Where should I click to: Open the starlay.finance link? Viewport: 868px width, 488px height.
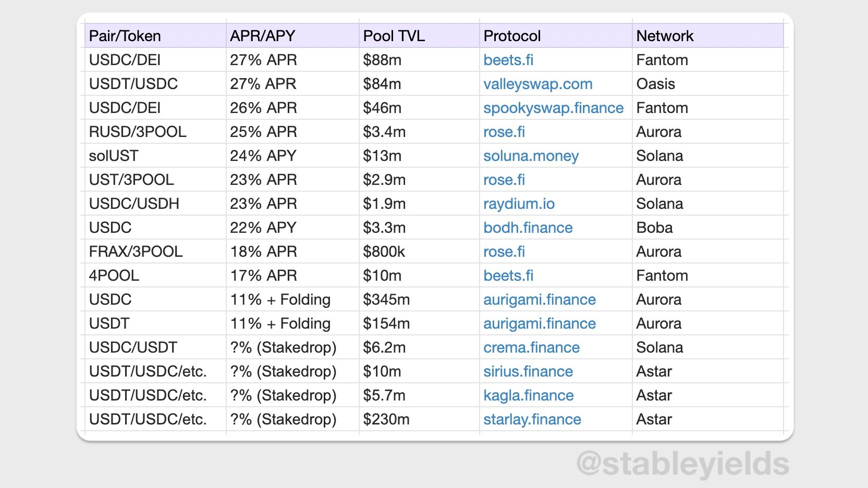tap(532, 420)
